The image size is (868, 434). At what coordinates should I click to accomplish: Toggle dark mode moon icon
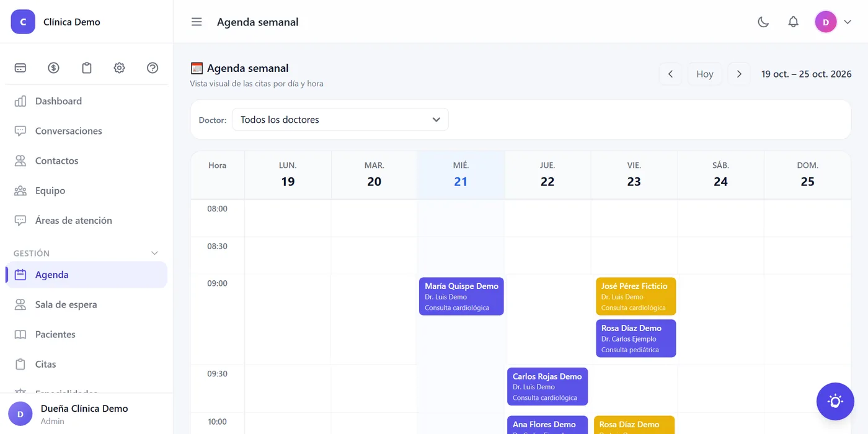(x=763, y=22)
